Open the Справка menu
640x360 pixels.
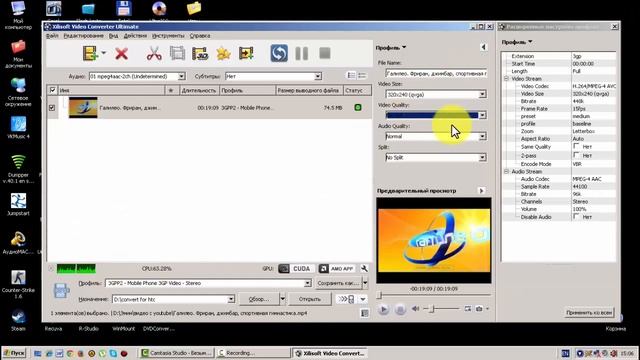[x=200, y=36]
